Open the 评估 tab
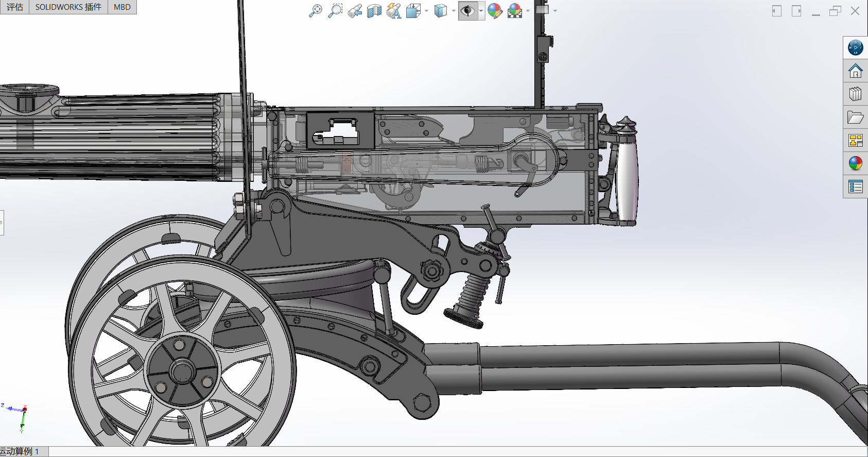 (x=15, y=7)
